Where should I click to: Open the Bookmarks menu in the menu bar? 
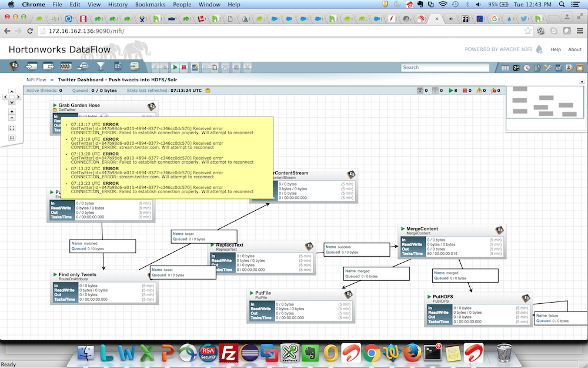point(150,4)
